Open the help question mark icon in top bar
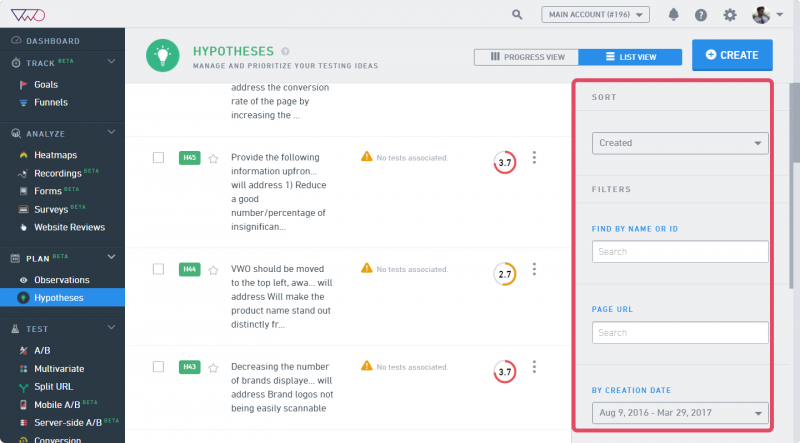 [x=701, y=15]
